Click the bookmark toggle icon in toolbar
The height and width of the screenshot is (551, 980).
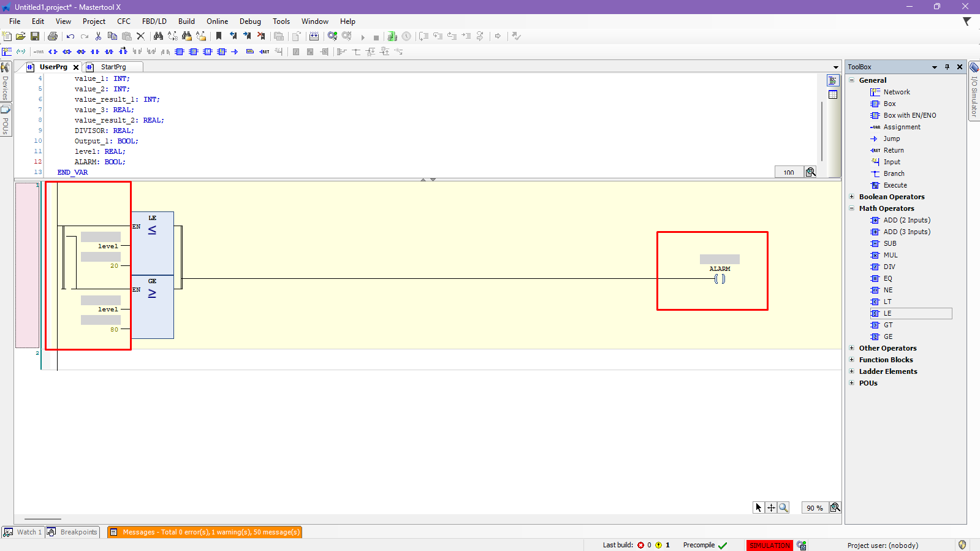pos(219,36)
